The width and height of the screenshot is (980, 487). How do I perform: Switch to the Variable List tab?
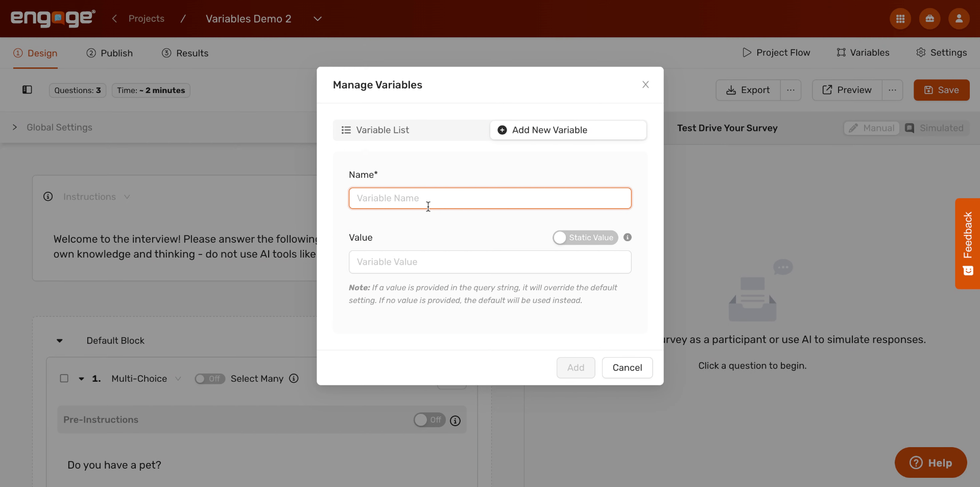[412, 130]
